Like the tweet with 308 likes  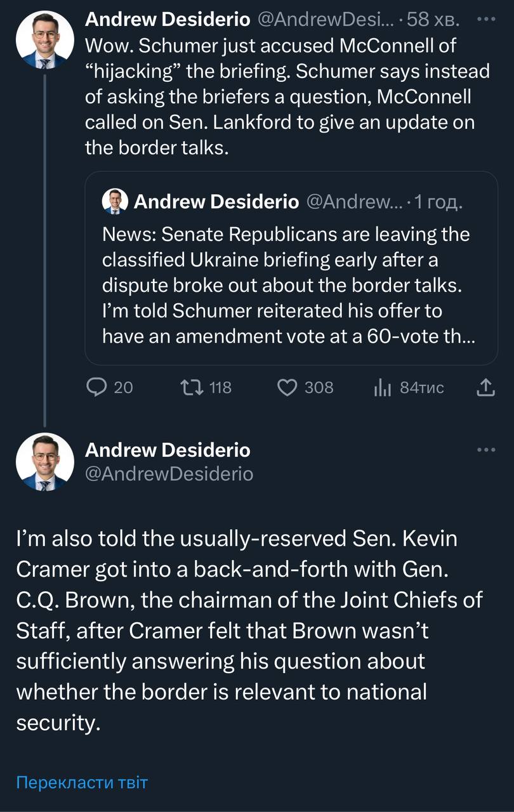pos(287,387)
